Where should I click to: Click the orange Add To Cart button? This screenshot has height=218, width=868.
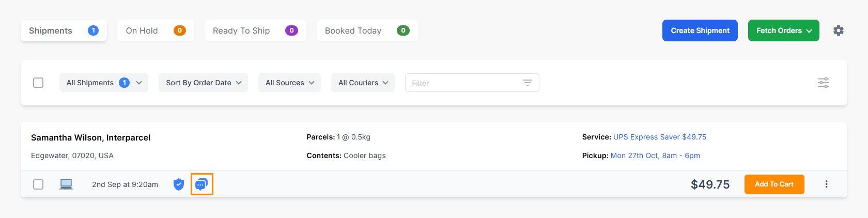(774, 184)
